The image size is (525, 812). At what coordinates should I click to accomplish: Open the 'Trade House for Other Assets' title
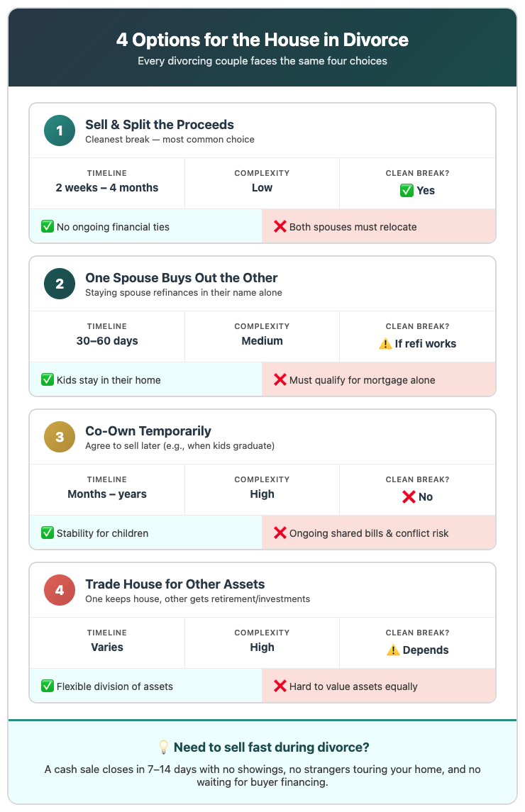pyautogui.click(x=175, y=584)
